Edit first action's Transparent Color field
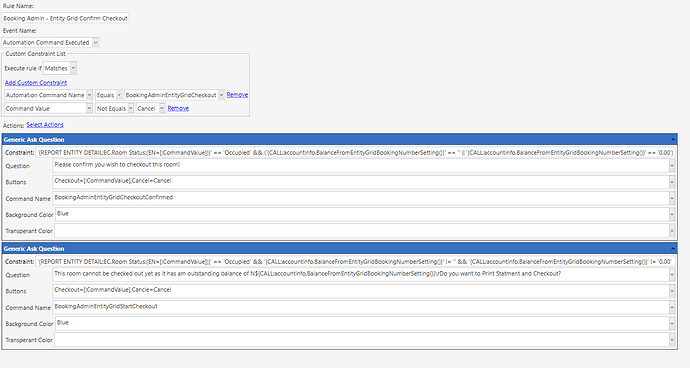 pyautogui.click(x=362, y=231)
